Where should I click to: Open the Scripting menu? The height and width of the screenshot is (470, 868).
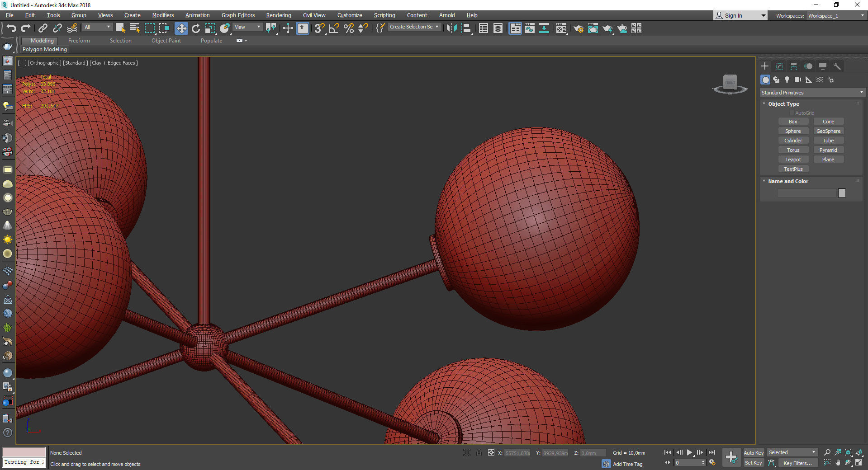coord(384,15)
